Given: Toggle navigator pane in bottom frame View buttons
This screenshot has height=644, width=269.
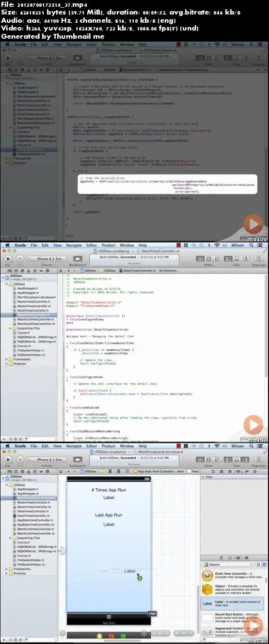Looking at the screenshot, I should 228,459.
